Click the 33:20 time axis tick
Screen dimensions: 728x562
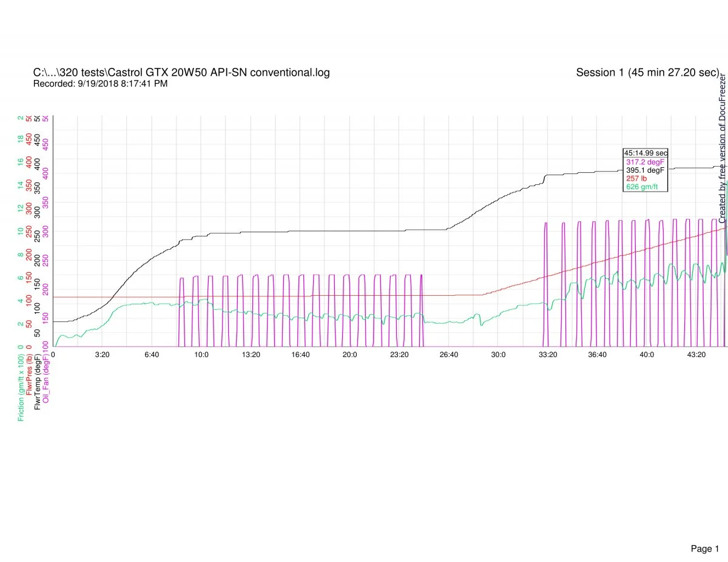click(547, 355)
